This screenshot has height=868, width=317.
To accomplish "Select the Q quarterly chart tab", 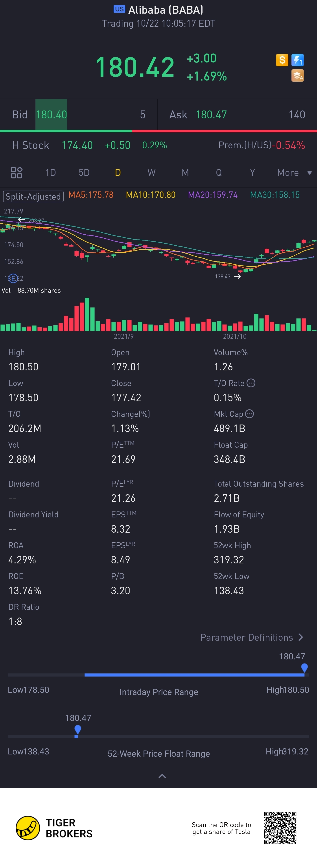I will pyautogui.click(x=219, y=173).
